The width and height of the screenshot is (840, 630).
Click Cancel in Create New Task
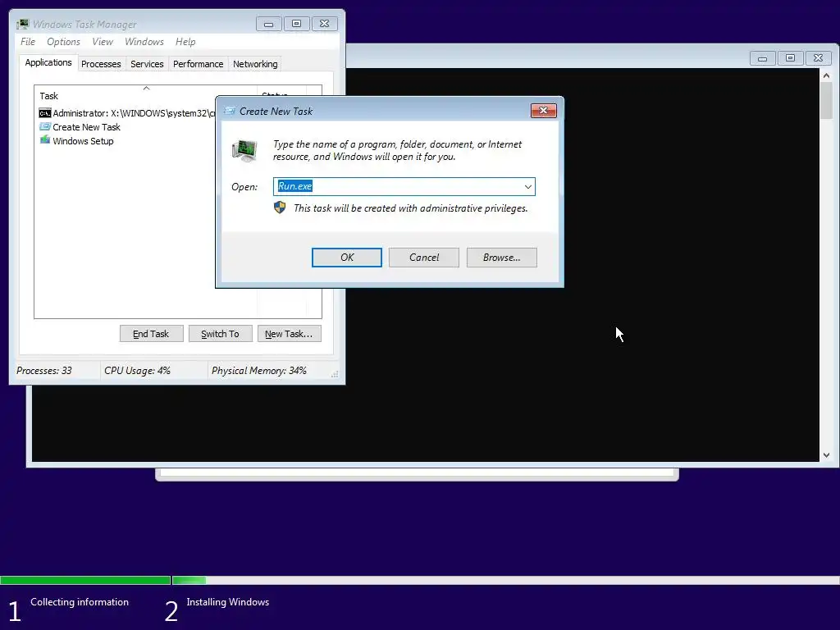[x=424, y=257]
